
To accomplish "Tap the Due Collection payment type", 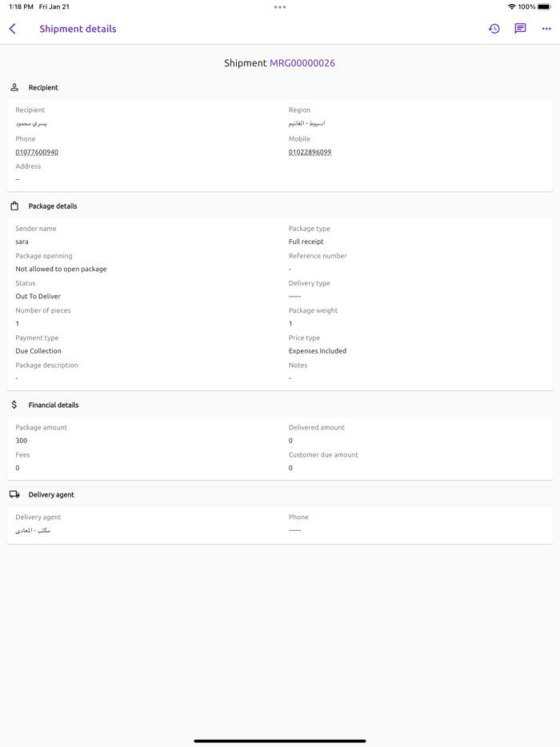I will tap(38, 351).
